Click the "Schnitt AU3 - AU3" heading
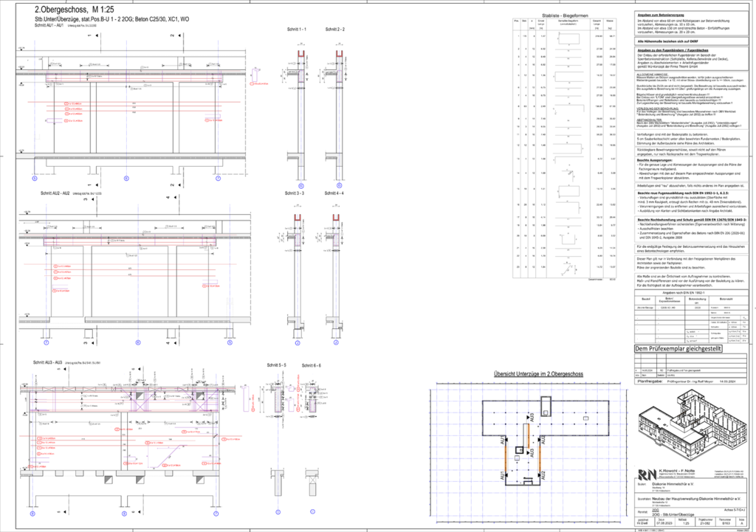The image size is (756, 532). [x=49, y=362]
